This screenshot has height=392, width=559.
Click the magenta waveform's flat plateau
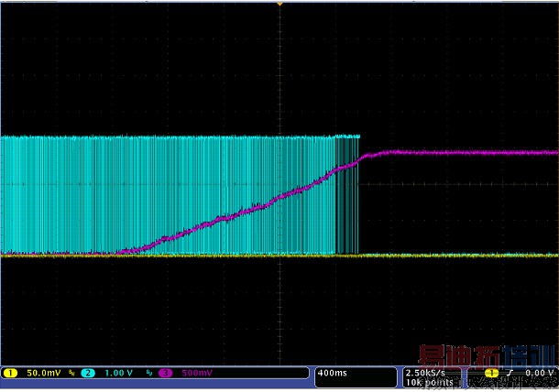458,152
